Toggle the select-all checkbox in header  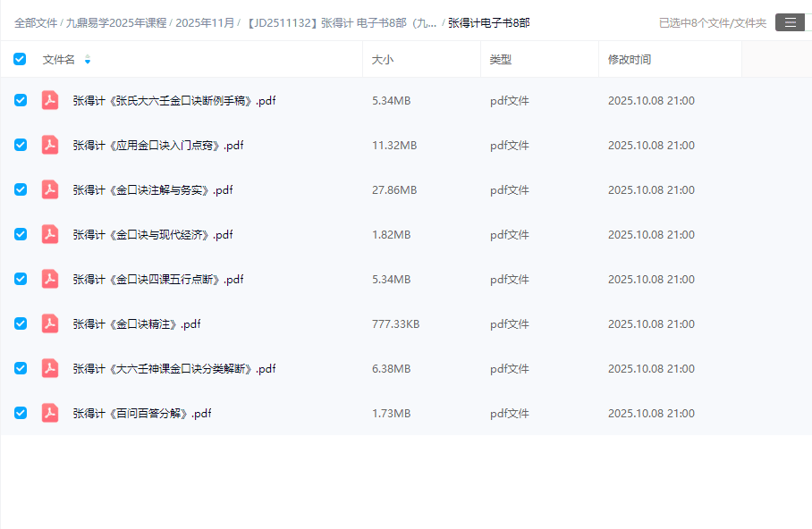[x=20, y=59]
